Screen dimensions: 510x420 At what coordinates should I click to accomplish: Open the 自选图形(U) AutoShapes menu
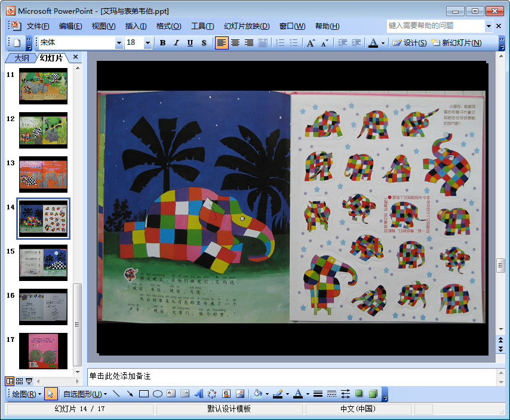[85, 394]
